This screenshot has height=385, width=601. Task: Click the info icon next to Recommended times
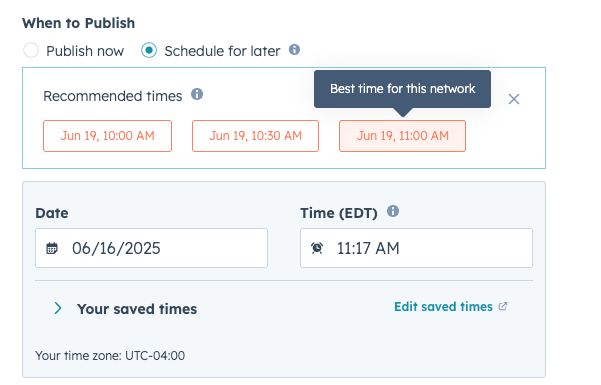tap(197, 94)
